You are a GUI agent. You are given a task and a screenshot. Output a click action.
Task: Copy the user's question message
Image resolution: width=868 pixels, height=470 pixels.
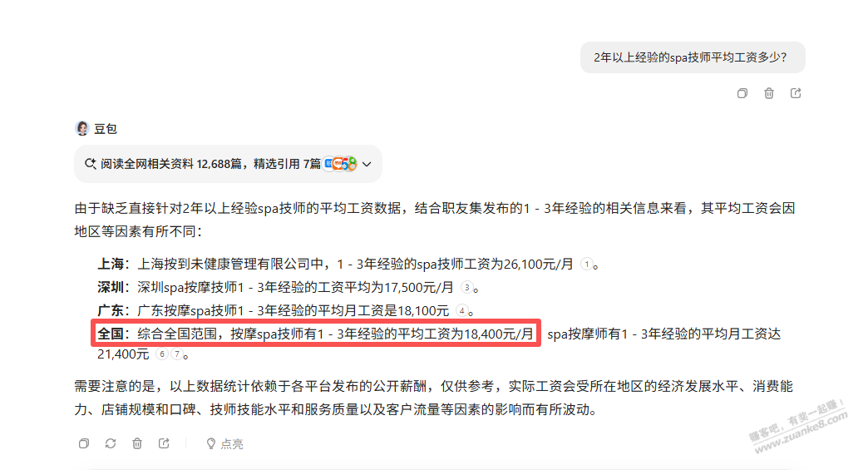[742, 93]
